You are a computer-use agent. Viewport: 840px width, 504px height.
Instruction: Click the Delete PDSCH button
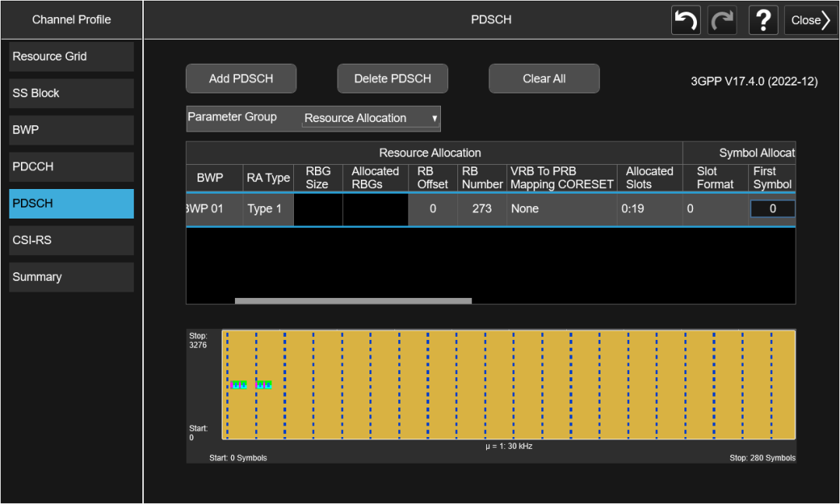(x=392, y=79)
